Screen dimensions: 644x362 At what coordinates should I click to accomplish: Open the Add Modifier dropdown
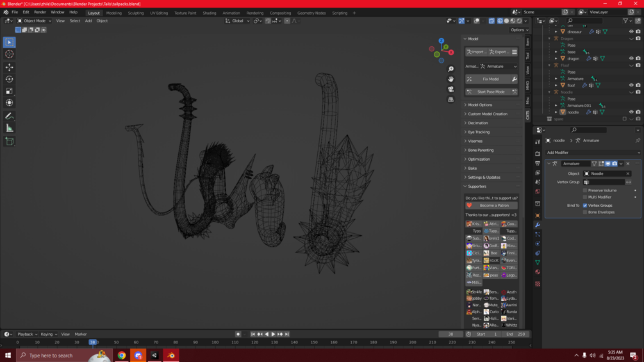click(592, 152)
